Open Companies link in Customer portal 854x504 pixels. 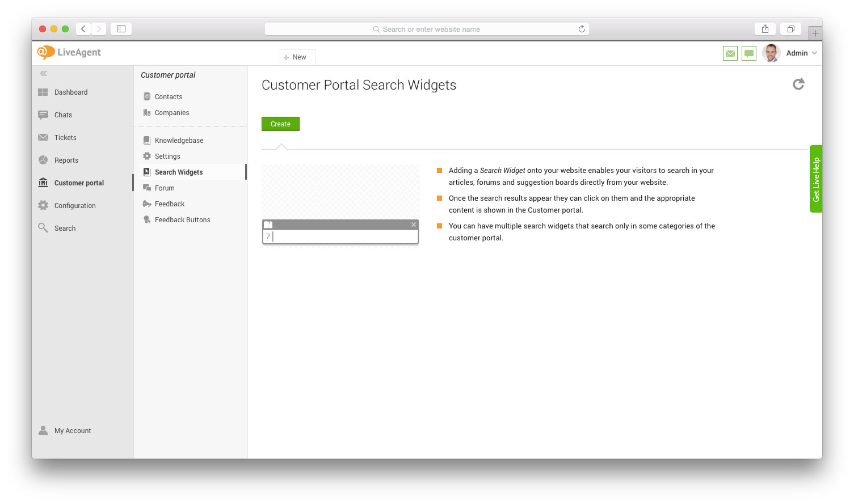coord(172,113)
